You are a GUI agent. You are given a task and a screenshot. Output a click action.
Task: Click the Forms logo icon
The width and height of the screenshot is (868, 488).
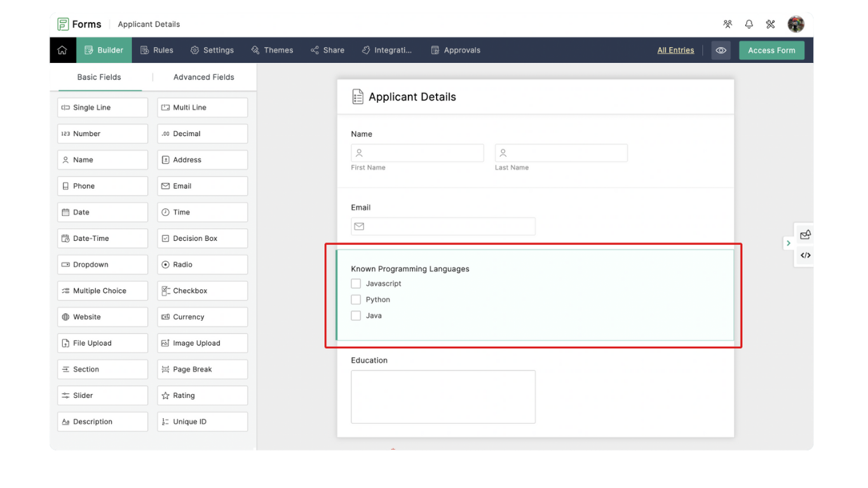click(x=63, y=24)
